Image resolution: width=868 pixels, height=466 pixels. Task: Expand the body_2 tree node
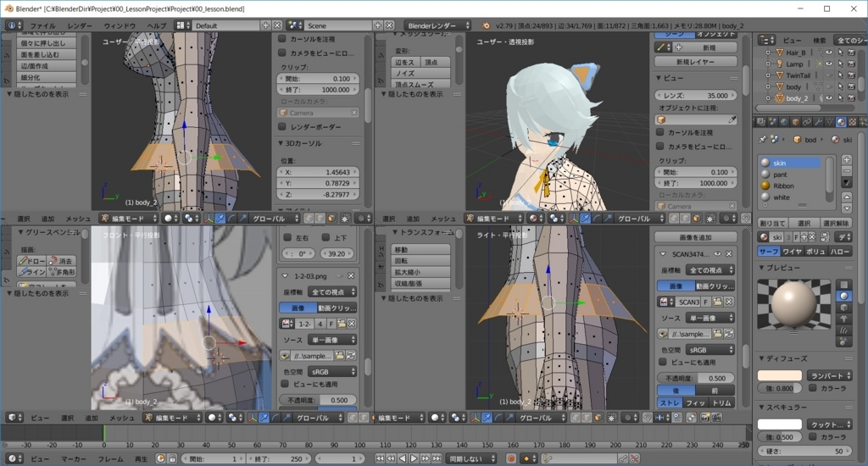[768, 98]
